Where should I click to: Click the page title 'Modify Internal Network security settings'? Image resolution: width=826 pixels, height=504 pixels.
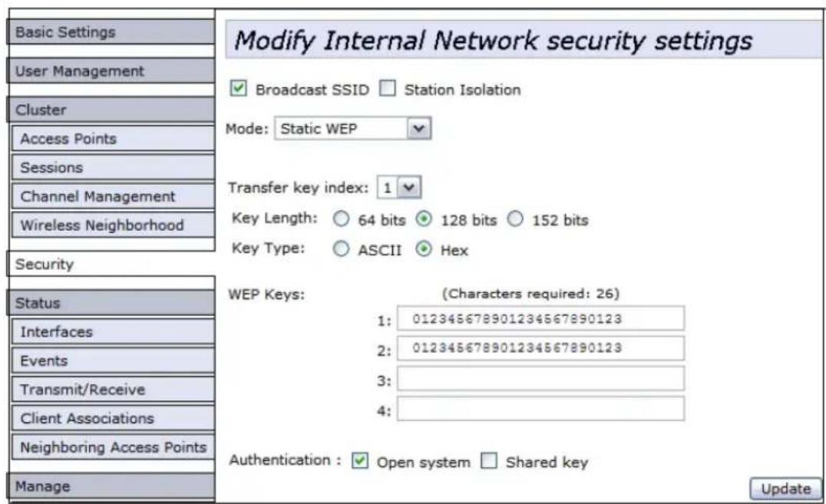pos(493,41)
